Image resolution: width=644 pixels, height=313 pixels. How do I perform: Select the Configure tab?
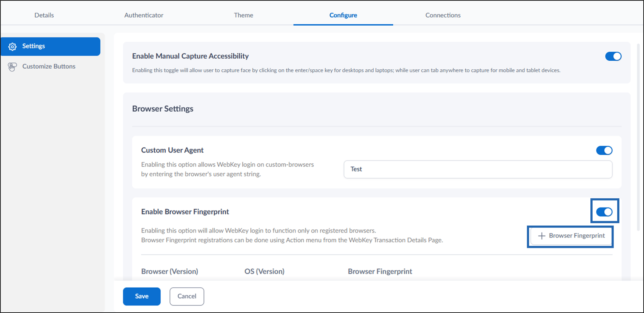[x=343, y=15]
